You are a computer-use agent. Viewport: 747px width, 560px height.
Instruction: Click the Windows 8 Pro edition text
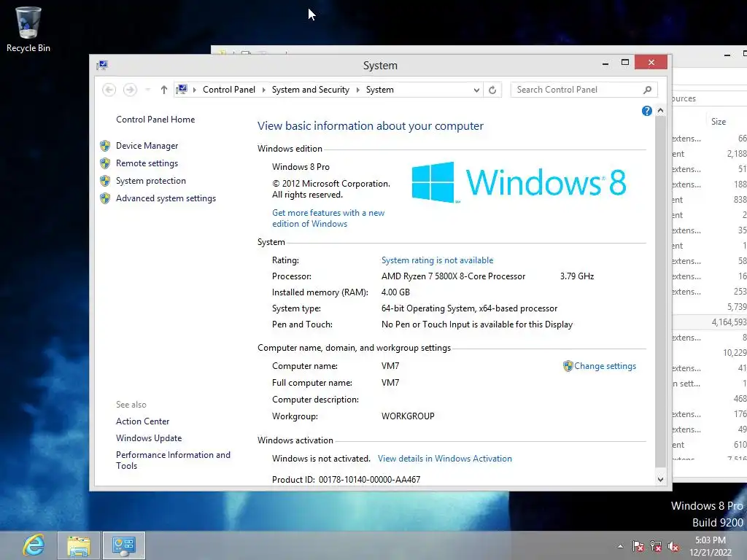pos(301,167)
